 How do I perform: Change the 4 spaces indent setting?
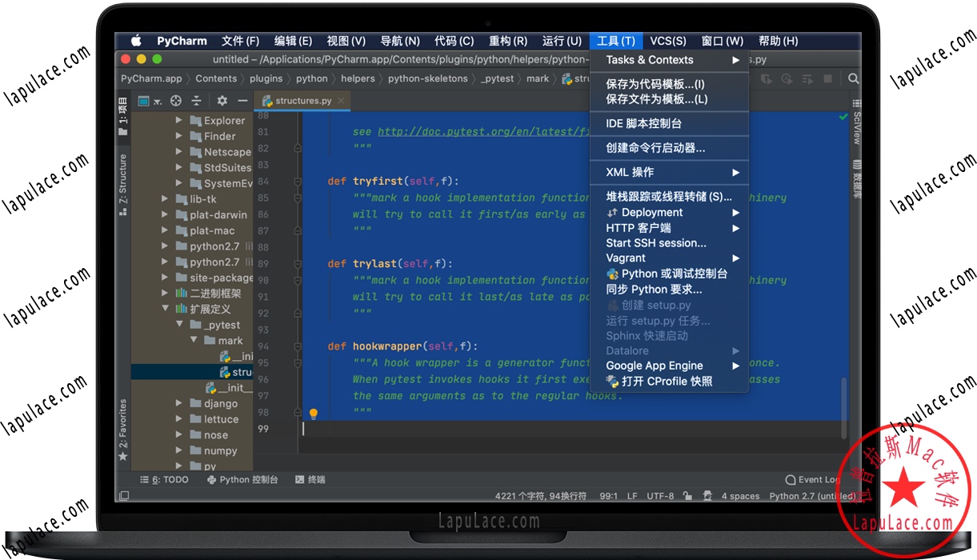740,496
